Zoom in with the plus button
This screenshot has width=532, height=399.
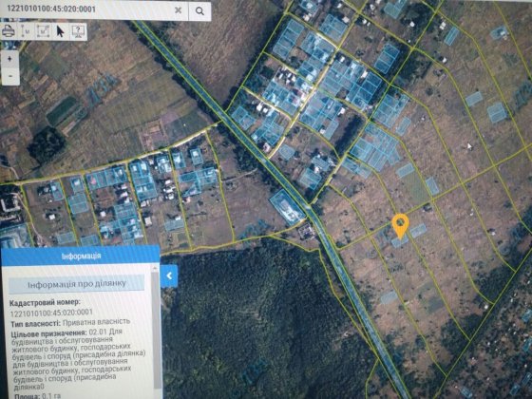10,59
